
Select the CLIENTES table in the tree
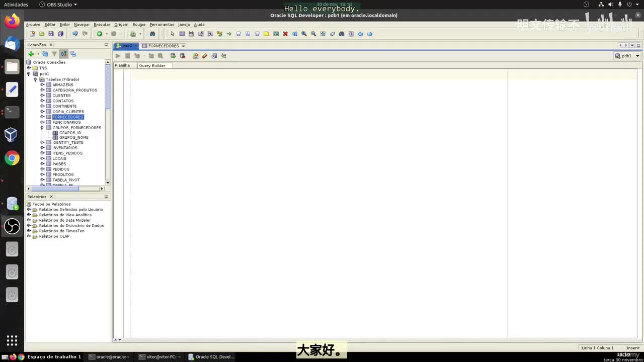[x=61, y=96]
